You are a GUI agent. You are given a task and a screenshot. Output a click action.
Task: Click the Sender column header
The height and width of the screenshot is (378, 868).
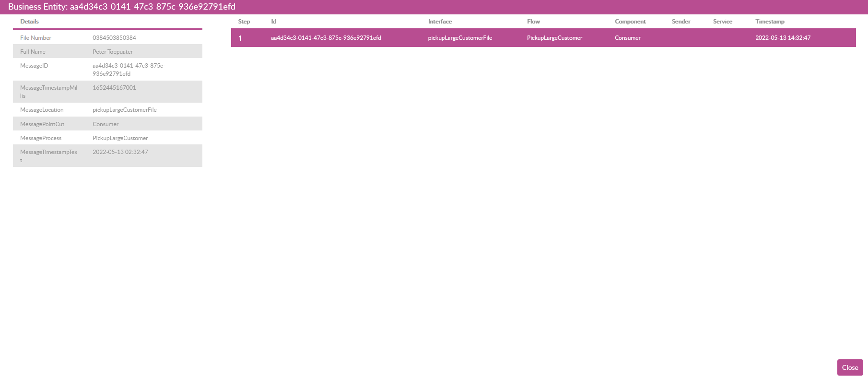pos(681,22)
